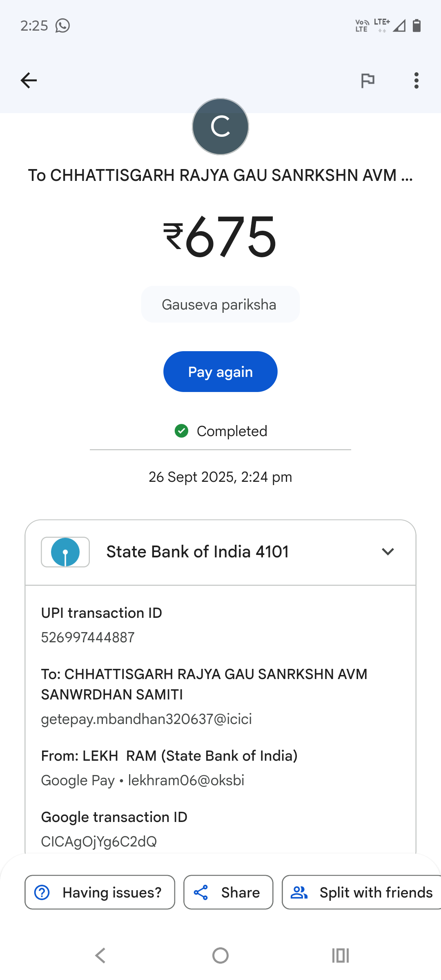Open the Android recent apps button
441x980 pixels.
point(340,955)
